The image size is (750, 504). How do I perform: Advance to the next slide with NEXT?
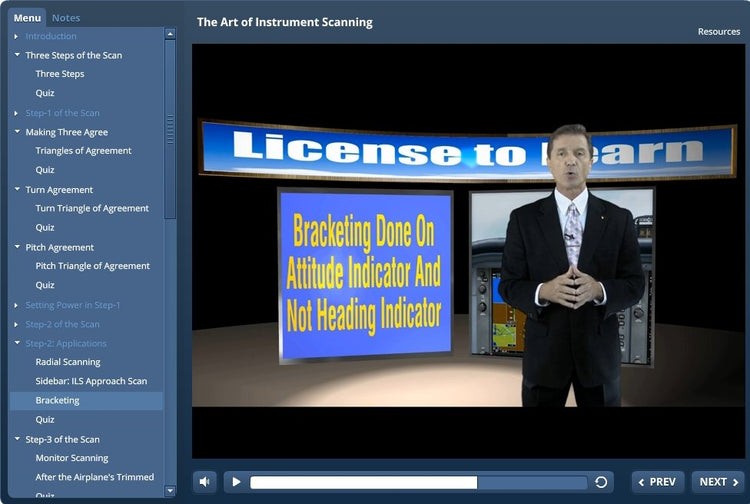[x=718, y=482]
